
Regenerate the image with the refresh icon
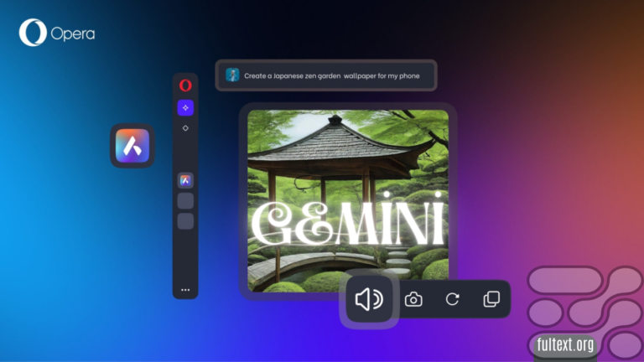pyautogui.click(x=452, y=299)
